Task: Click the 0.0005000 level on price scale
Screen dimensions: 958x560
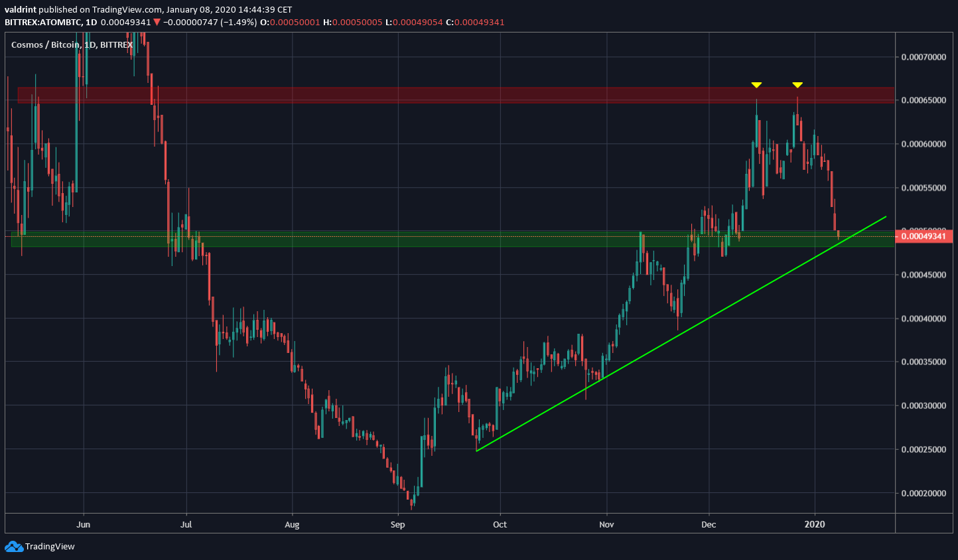Action: (924, 228)
